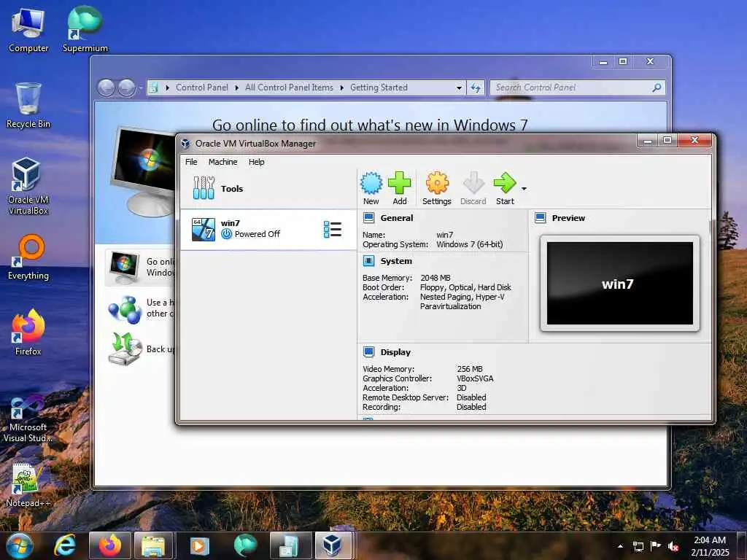The width and height of the screenshot is (747, 560).
Task: Click the VirtualBox Manager title bar icon
Action: [186, 144]
